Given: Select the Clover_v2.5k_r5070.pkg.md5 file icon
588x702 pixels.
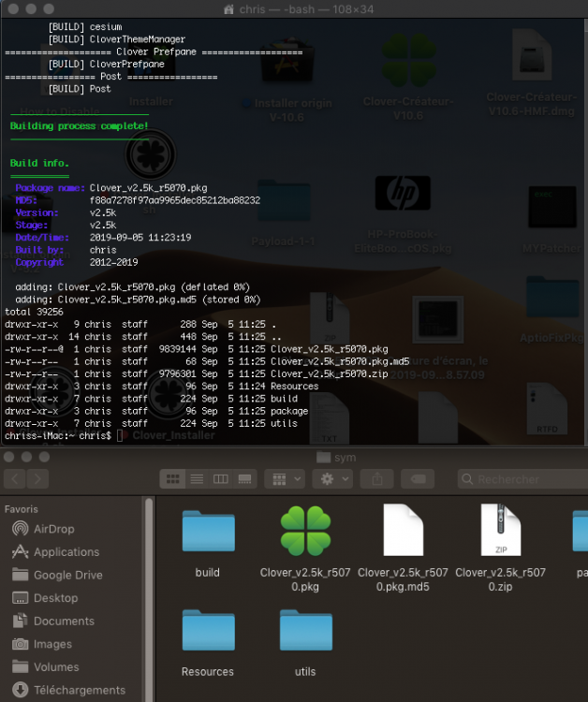Looking at the screenshot, I should (x=403, y=530).
